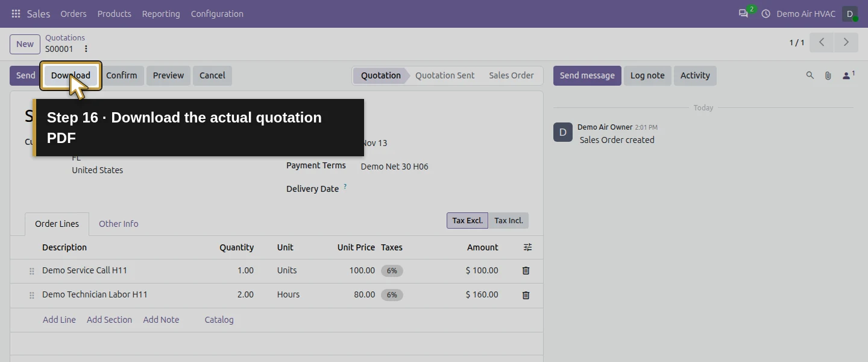Click Add Section link
The width and height of the screenshot is (868, 362).
(109, 320)
